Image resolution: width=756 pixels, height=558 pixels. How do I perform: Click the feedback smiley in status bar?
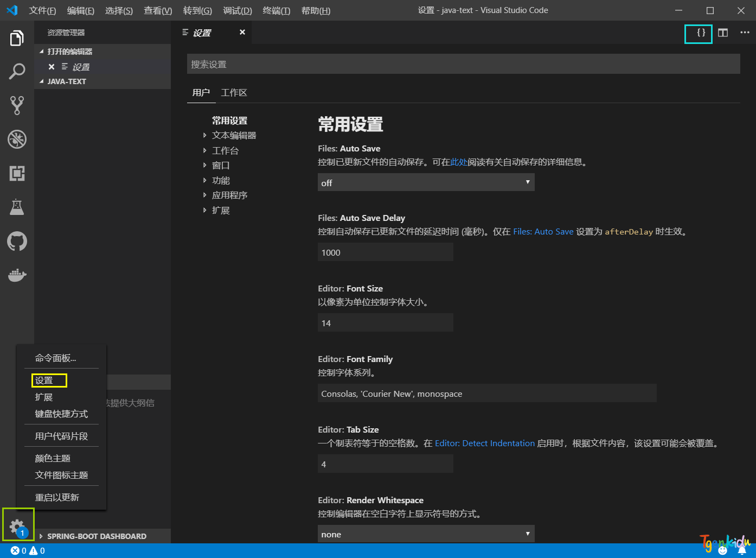pos(722,550)
